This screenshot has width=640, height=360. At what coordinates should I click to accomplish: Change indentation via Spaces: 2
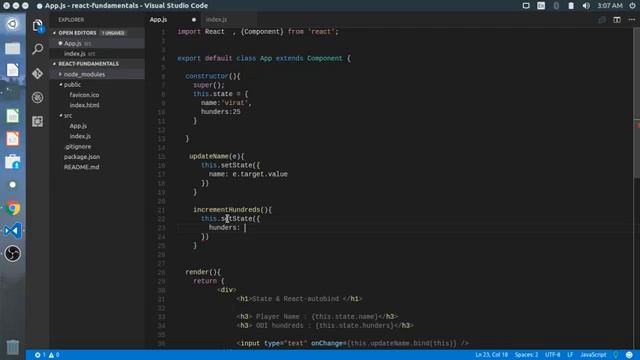pyautogui.click(x=526, y=355)
